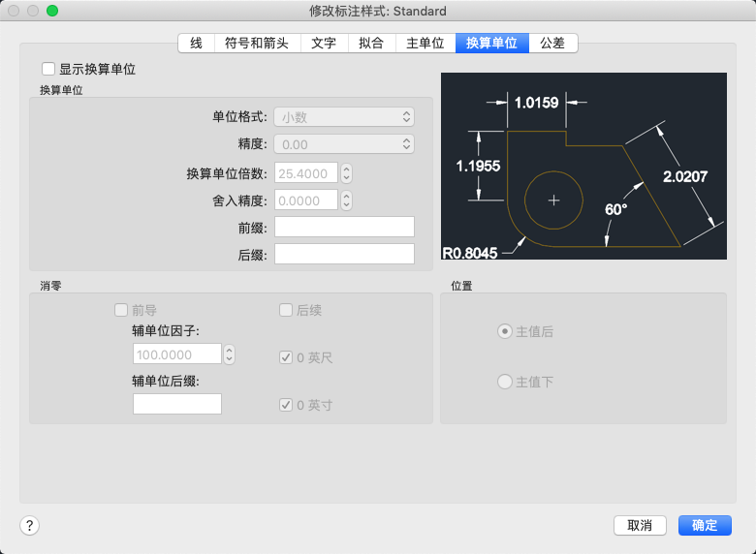Switch to the 线 tab

click(196, 43)
